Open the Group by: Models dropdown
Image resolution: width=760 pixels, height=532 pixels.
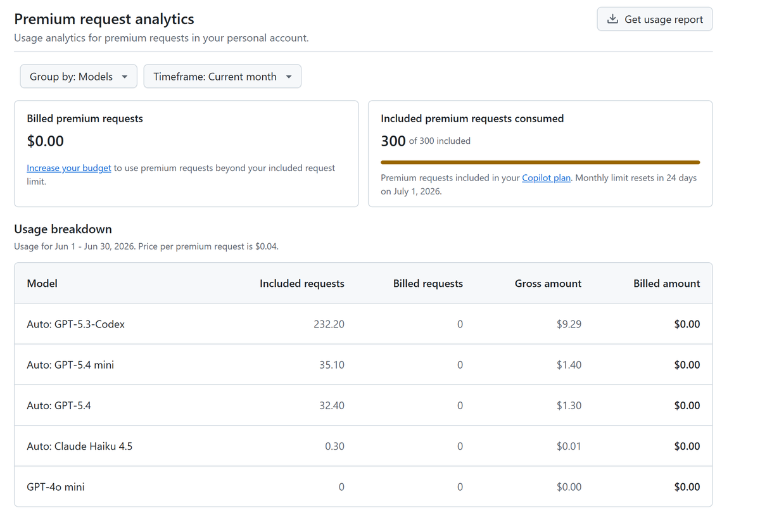pos(79,76)
